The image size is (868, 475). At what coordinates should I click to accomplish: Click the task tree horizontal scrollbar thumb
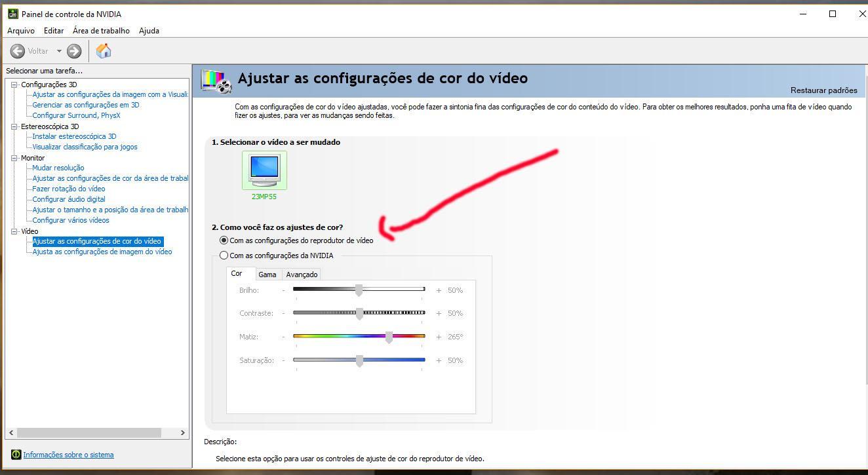[x=89, y=432]
